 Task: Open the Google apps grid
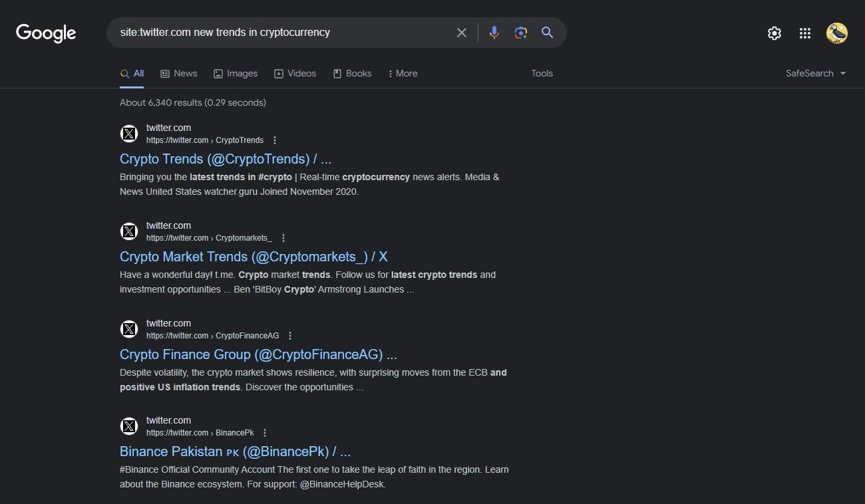click(804, 33)
